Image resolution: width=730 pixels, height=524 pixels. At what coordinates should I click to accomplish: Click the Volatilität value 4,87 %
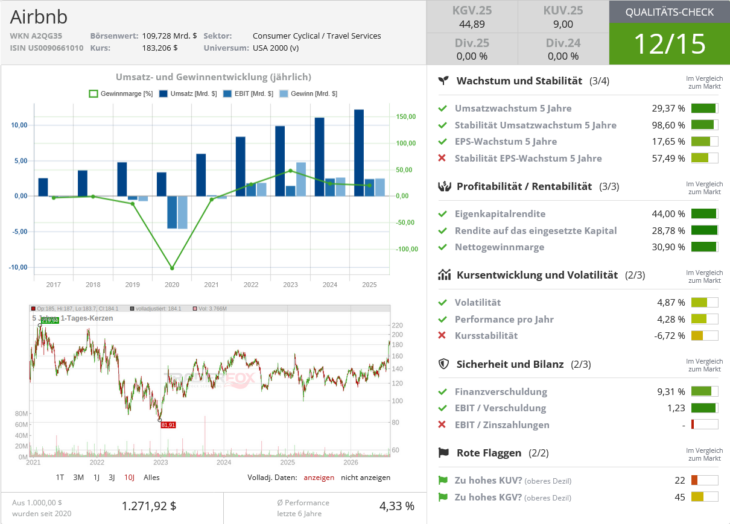pos(671,302)
